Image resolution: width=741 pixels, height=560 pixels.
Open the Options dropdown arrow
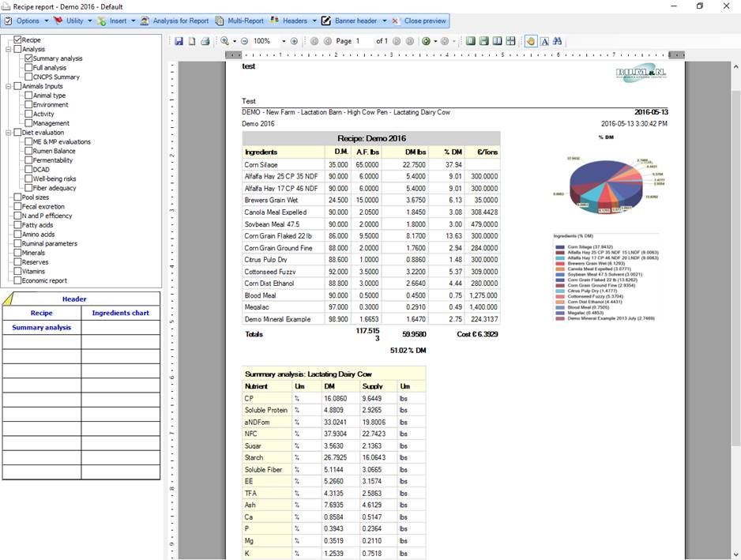(47, 21)
